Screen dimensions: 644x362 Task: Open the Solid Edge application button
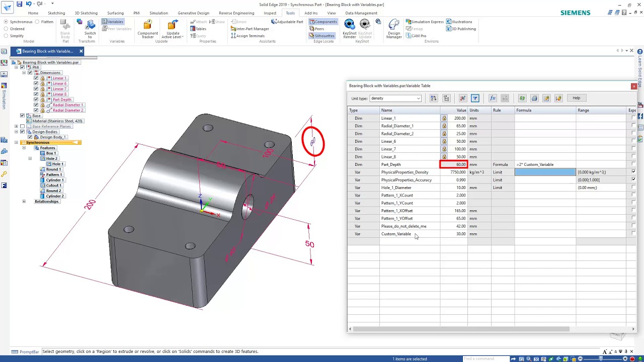coord(7,7)
